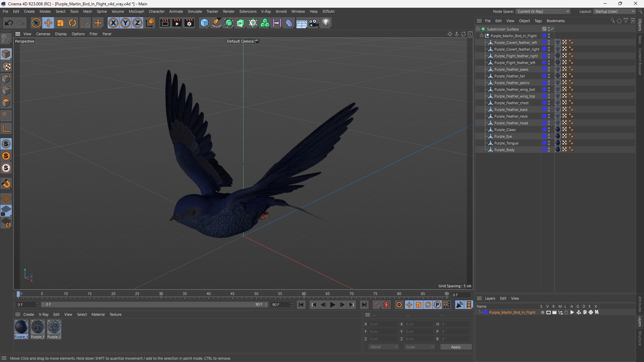Click frame 45 on the timeline ruler
644x362 pixels.
tap(232, 294)
